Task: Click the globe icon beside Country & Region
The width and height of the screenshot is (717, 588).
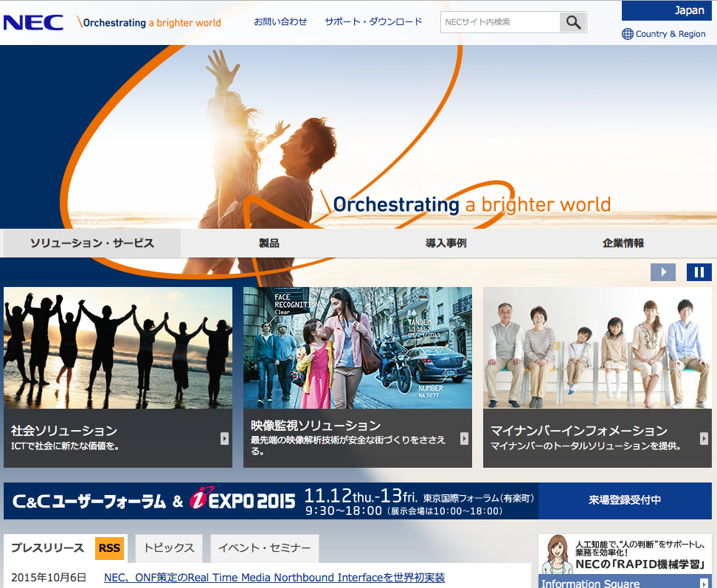Action: [627, 34]
